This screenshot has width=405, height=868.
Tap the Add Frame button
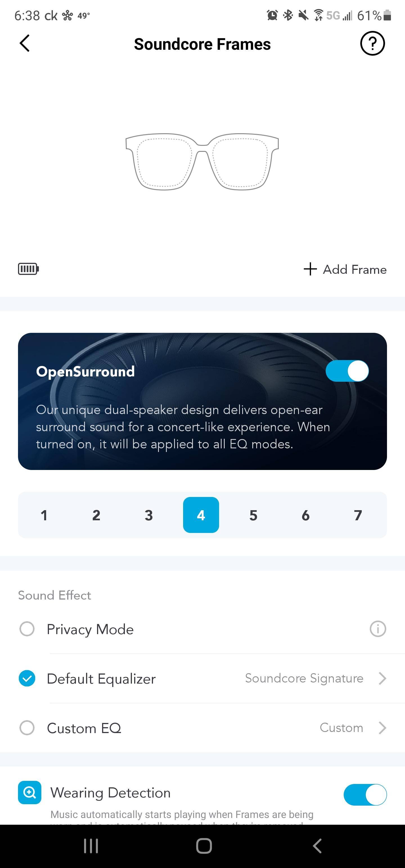pyautogui.click(x=345, y=269)
